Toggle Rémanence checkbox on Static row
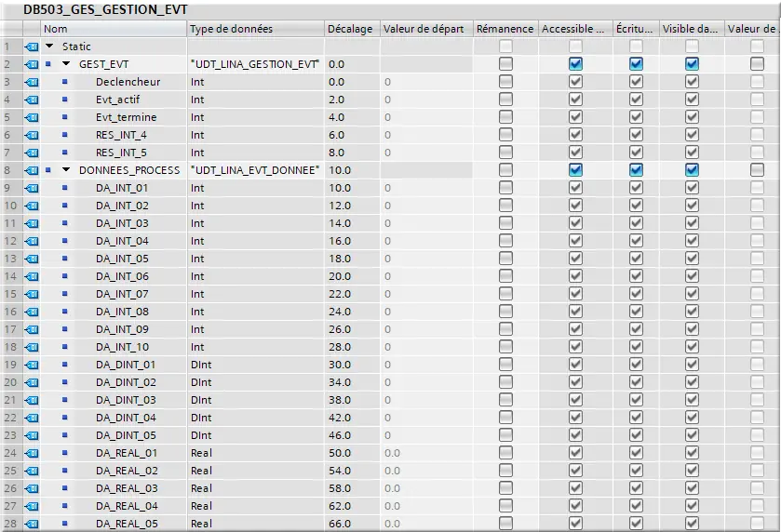 tap(505, 47)
